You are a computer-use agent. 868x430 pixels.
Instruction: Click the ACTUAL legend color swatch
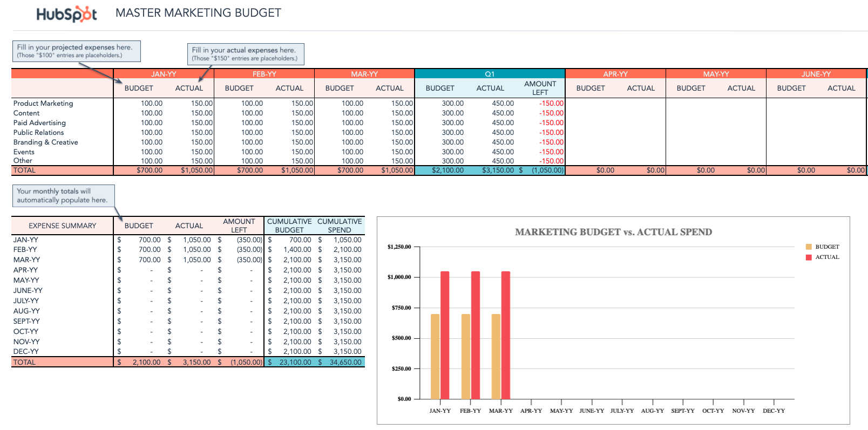[x=809, y=257]
